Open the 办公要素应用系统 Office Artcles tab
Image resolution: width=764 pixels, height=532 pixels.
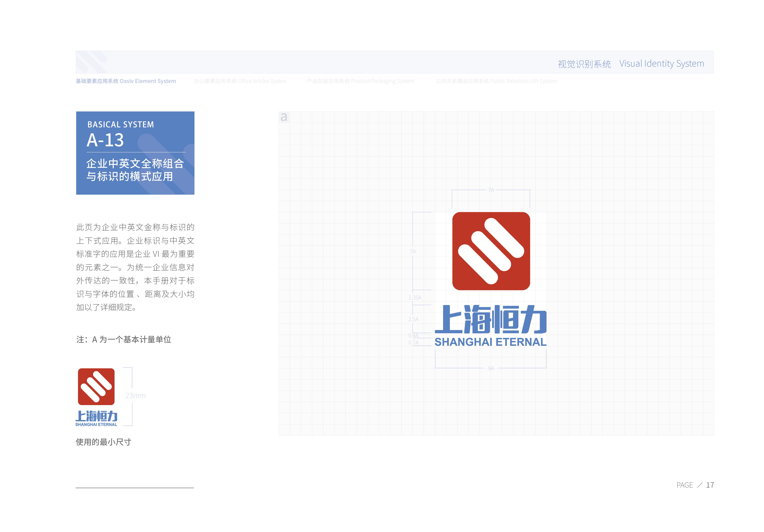(x=240, y=81)
